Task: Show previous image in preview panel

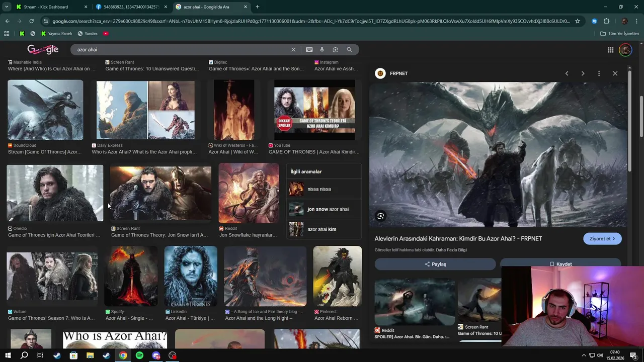Action: (567, 73)
